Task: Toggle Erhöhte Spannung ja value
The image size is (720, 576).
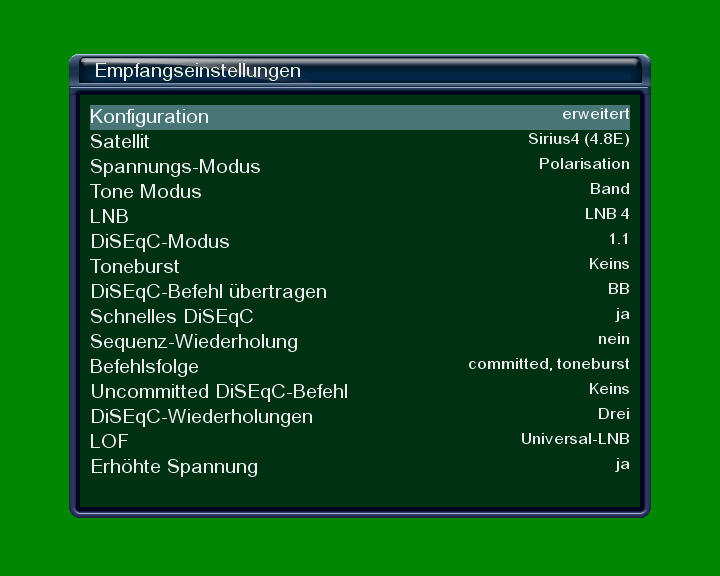Action: (622, 464)
